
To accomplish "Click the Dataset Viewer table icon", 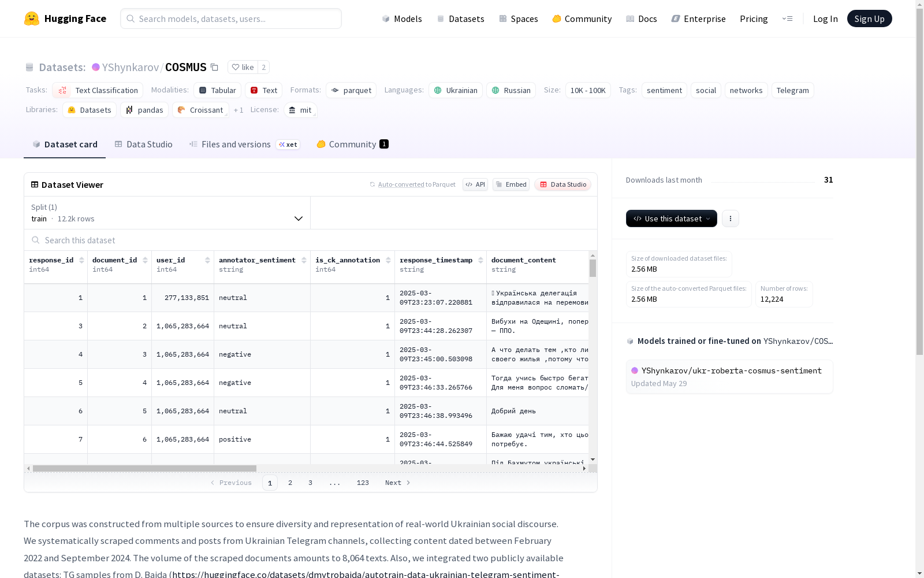I will (x=35, y=184).
